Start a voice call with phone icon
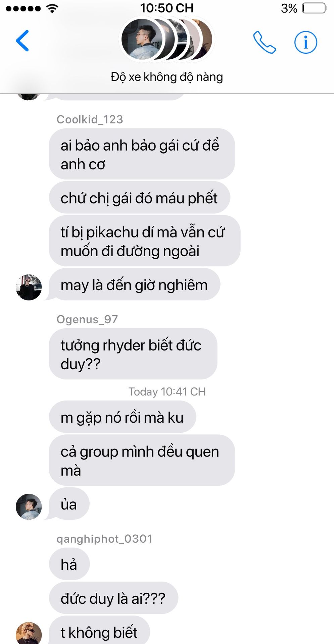This screenshot has width=334, height=644. (265, 42)
